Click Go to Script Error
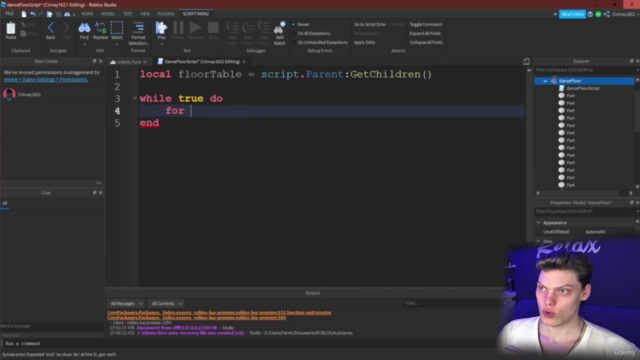Screen dimensions: 640x360 point(370,24)
